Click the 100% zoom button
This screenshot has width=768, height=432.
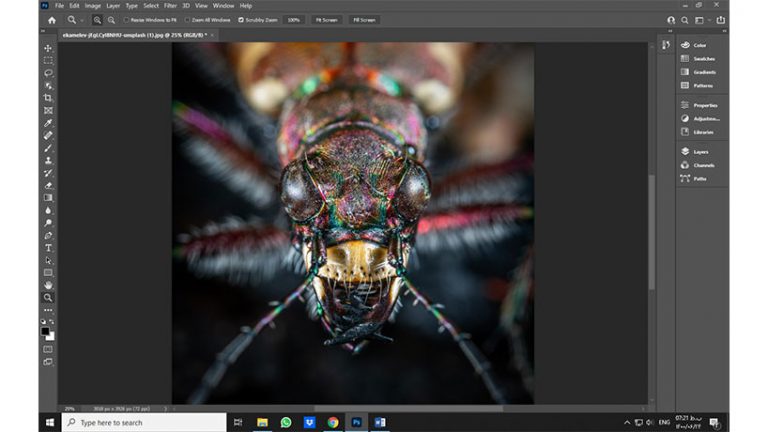(x=293, y=20)
